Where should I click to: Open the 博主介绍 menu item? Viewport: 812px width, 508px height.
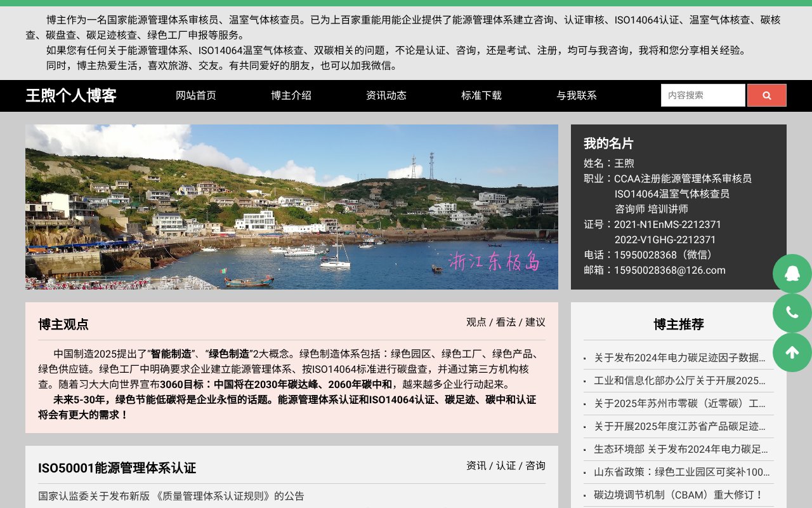[x=291, y=95]
